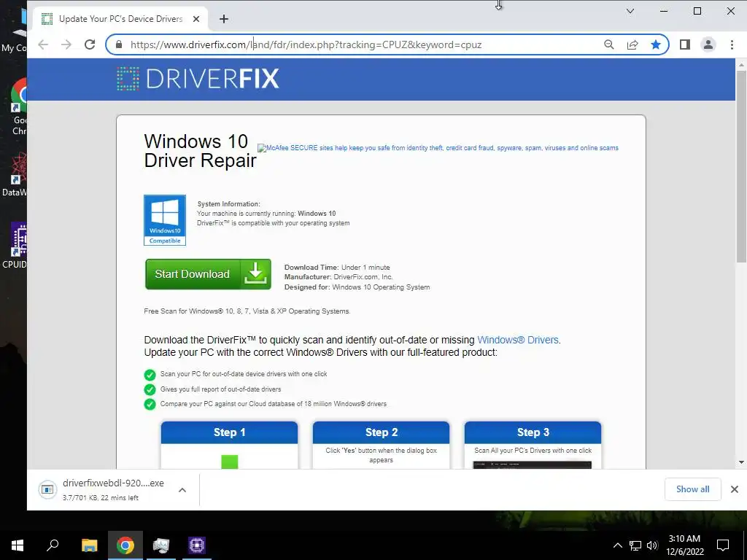Viewport: 747px width, 560px height.
Task: Open Windows Start menu
Action: point(18,545)
